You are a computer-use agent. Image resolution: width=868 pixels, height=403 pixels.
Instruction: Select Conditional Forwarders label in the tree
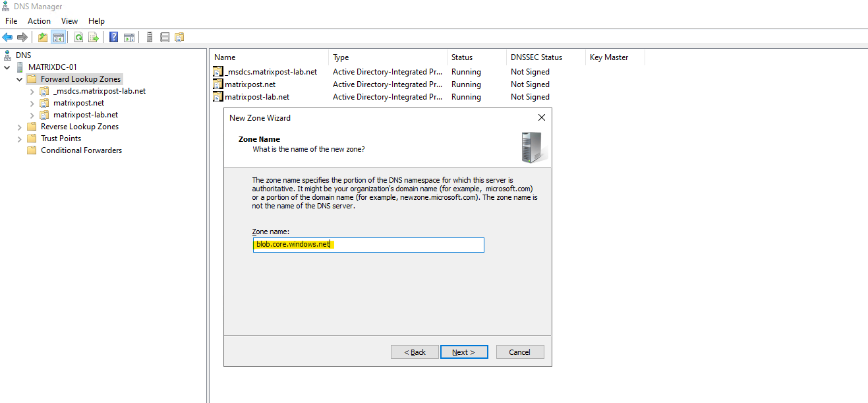[x=81, y=150]
